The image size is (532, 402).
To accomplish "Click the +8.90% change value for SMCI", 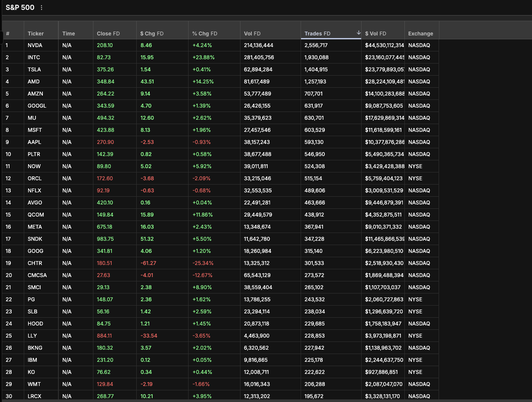I will coord(202,287).
